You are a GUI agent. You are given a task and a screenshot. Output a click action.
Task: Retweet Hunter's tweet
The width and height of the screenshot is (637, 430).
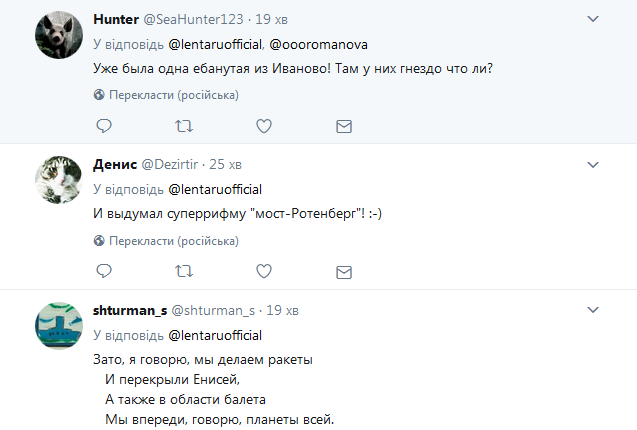click(184, 127)
